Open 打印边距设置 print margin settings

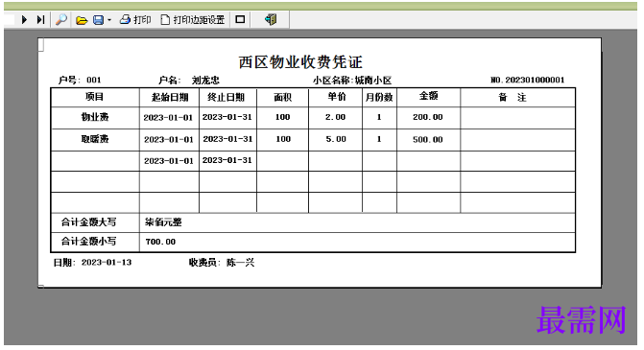click(193, 20)
